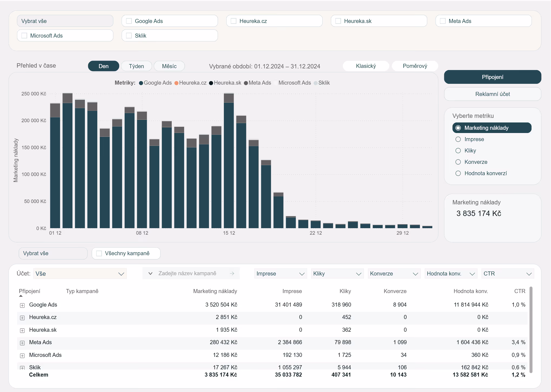The width and height of the screenshot is (551, 392).
Task: Check the Microsoft Ads filter checkbox
Action: tap(24, 36)
